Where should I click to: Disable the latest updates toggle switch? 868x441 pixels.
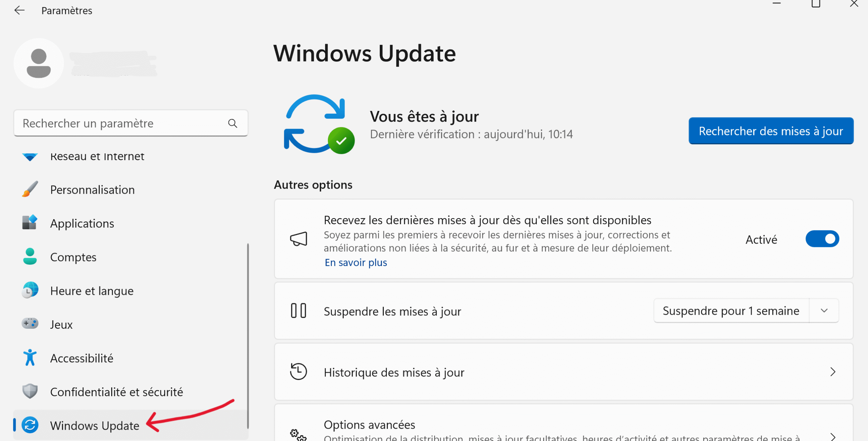point(822,239)
